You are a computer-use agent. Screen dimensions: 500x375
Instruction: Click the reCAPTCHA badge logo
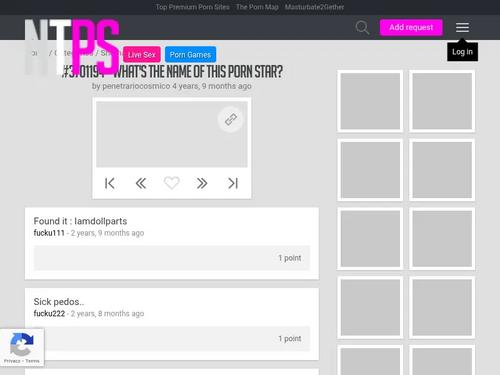click(22, 344)
